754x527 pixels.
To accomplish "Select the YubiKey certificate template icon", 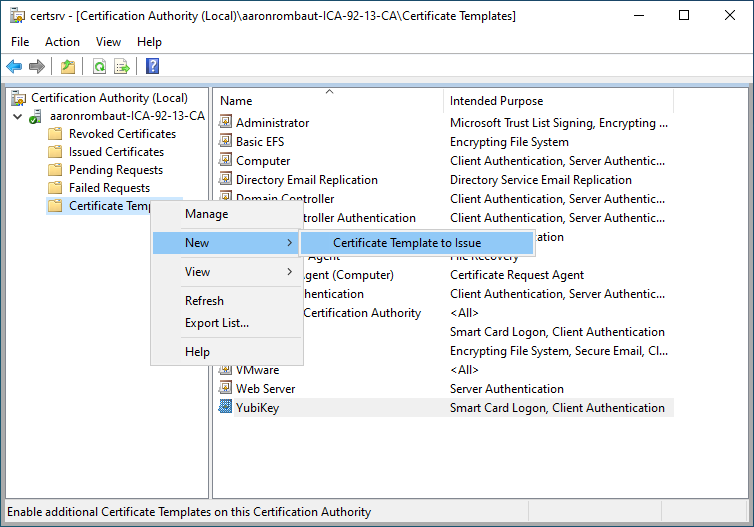I will click(226, 408).
